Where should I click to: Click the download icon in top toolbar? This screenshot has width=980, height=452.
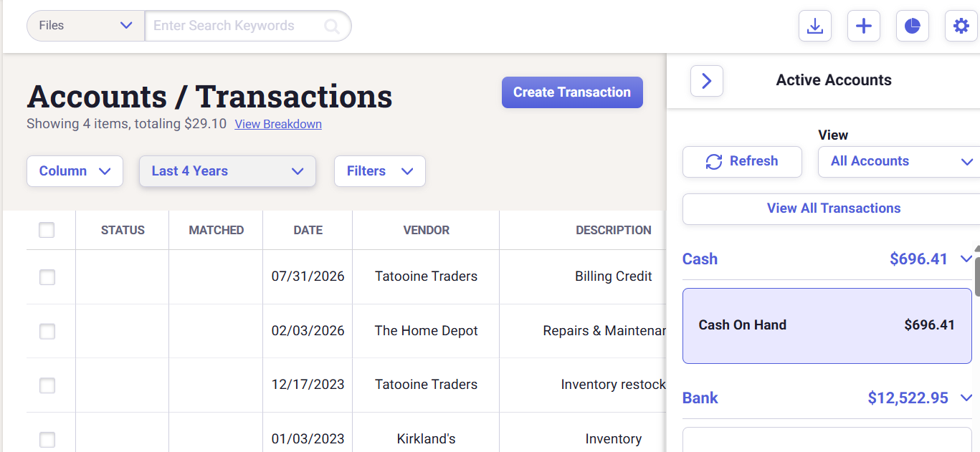click(x=814, y=27)
